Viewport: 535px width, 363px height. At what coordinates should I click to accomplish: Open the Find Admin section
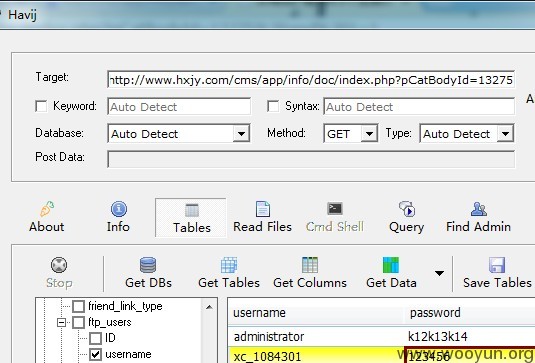[x=478, y=218]
